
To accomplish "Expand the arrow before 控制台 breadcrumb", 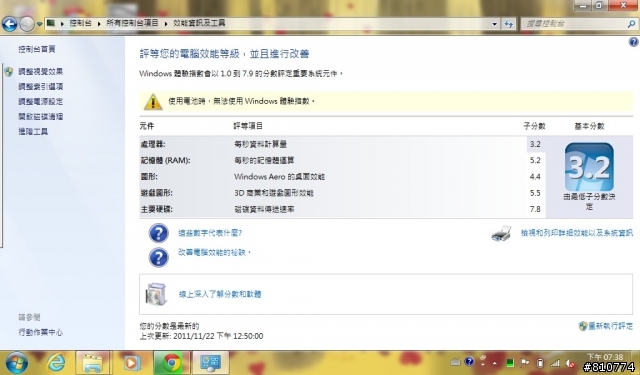I will (62, 24).
